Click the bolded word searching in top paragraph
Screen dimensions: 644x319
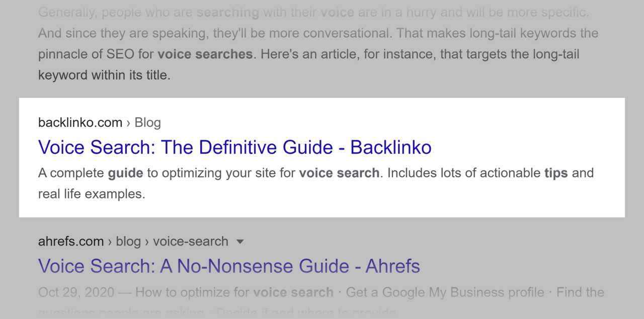[x=227, y=12]
